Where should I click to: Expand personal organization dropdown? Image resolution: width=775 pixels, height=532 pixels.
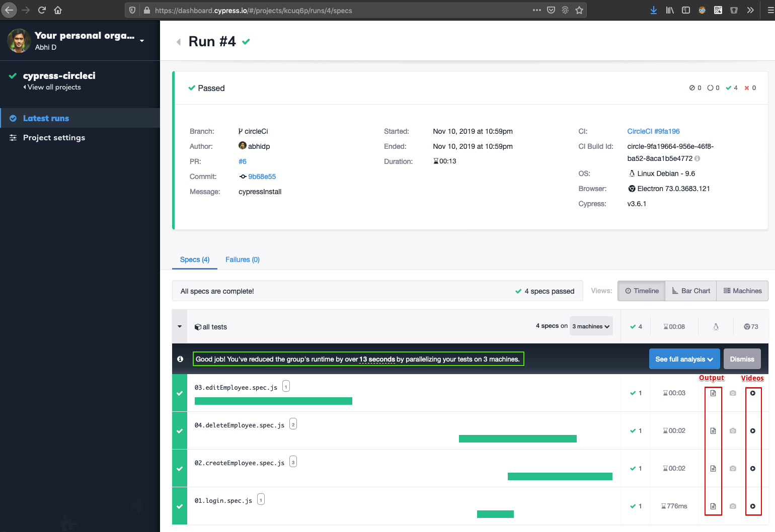coord(142,41)
